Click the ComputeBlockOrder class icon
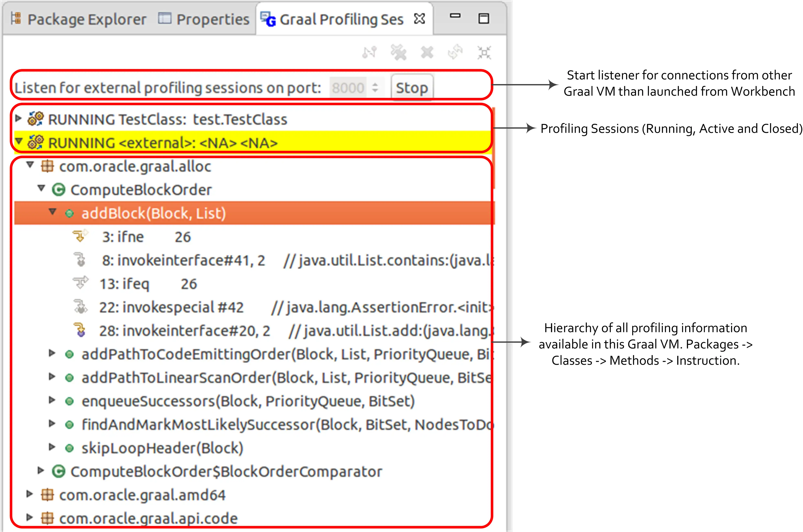Image resolution: width=803 pixels, height=532 pixels. click(x=58, y=190)
